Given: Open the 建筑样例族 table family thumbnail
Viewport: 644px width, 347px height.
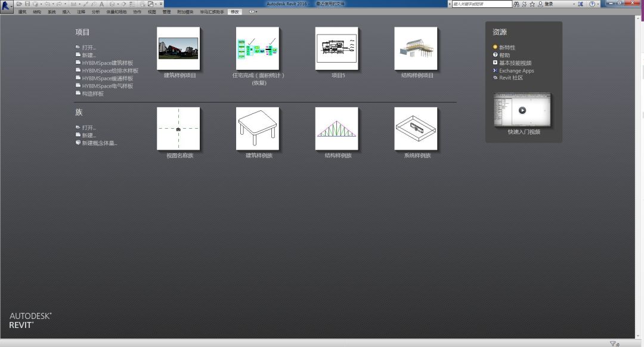Looking at the screenshot, I should tap(258, 129).
